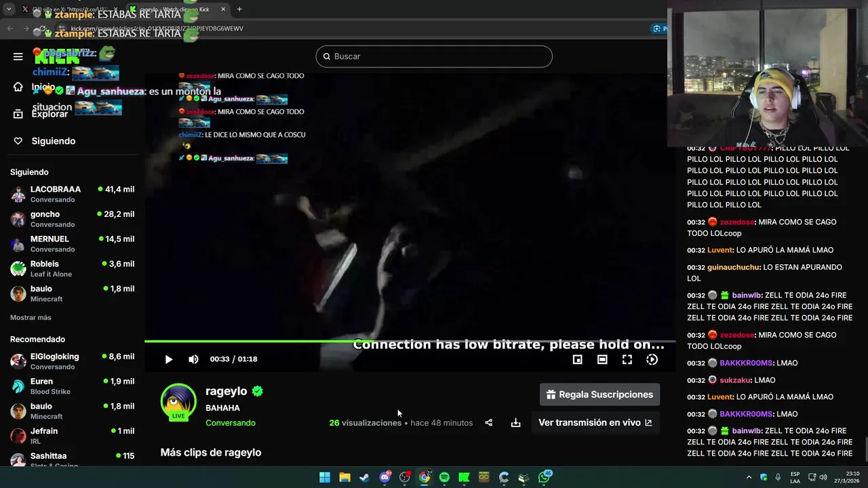
Task: Open Euren recommended channel
Action: pyautogui.click(x=73, y=386)
